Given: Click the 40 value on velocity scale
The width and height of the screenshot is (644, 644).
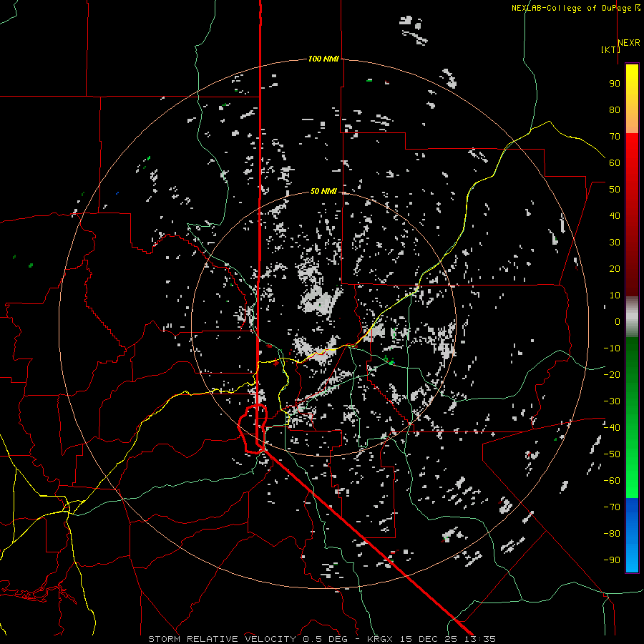Looking at the screenshot, I should pyautogui.click(x=615, y=215).
